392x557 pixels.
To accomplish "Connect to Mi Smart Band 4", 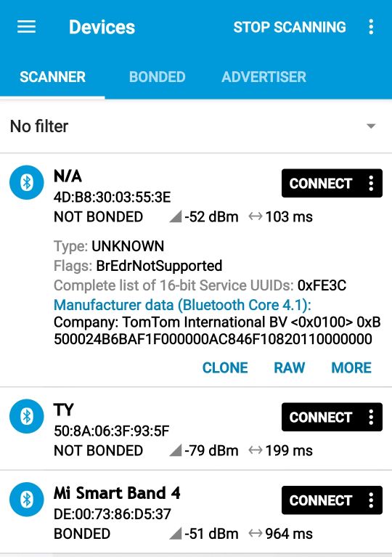I will coord(321,500).
